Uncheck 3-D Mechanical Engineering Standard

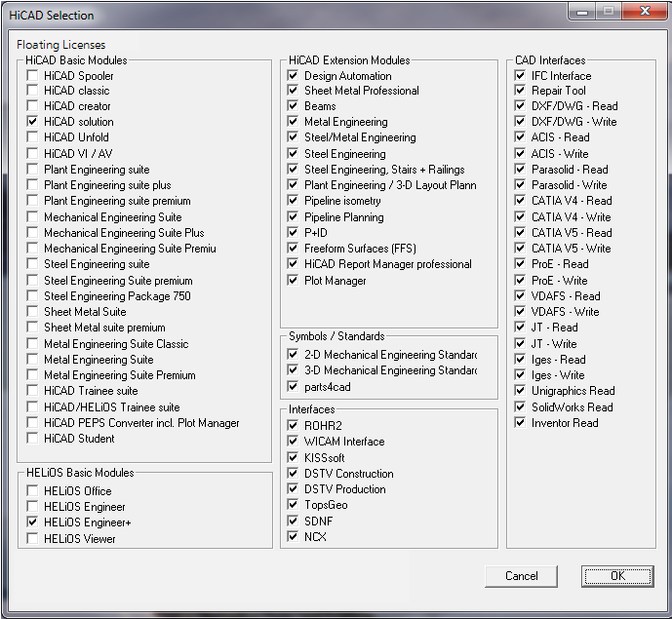294,370
